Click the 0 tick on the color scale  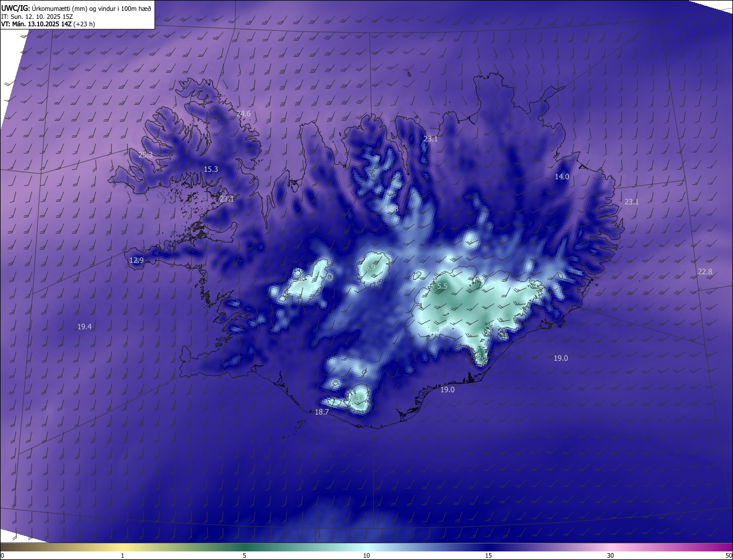(2, 555)
